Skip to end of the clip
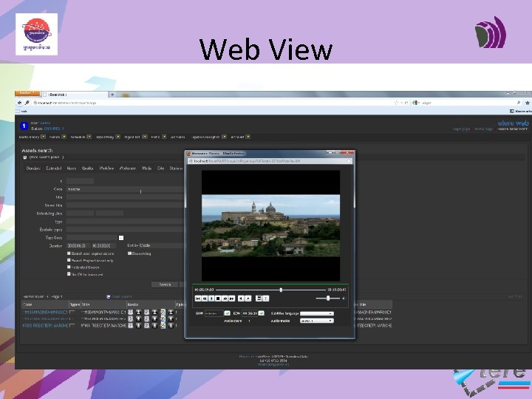The width and height of the screenshot is (532, 399). pyautogui.click(x=232, y=299)
